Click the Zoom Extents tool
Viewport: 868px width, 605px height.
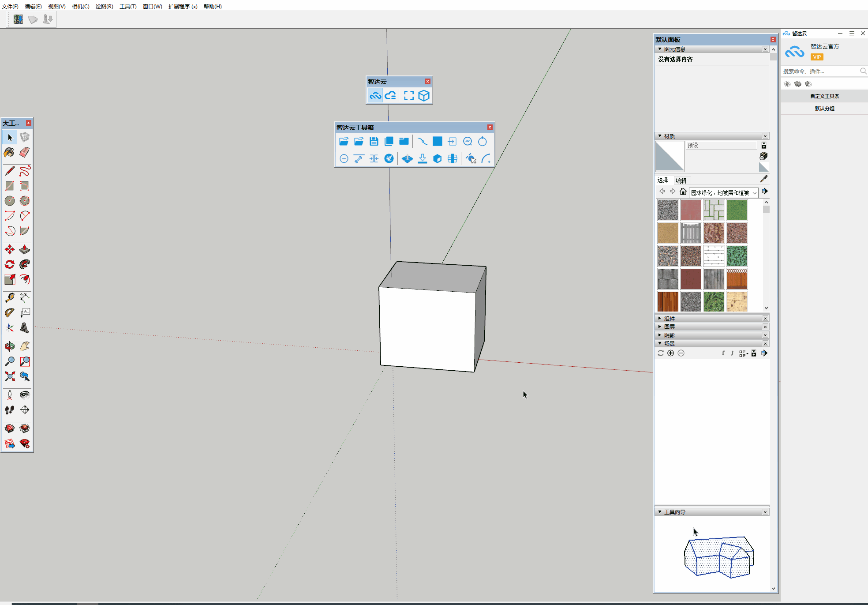9,376
